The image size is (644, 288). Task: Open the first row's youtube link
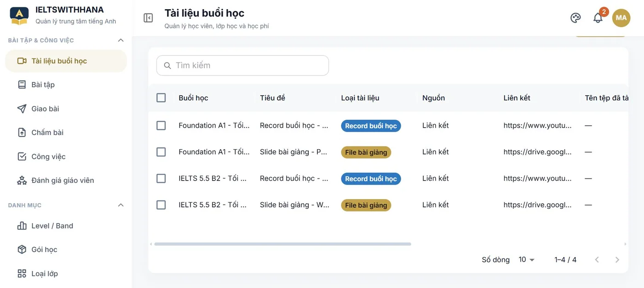537,125
